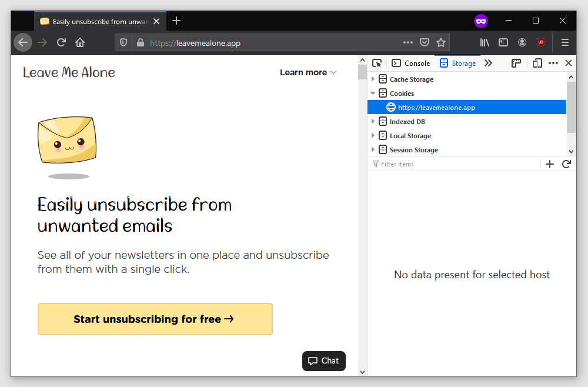Viewport: 588px width, 387px height.
Task: Select the Storage devtools tab
Action: tap(458, 63)
